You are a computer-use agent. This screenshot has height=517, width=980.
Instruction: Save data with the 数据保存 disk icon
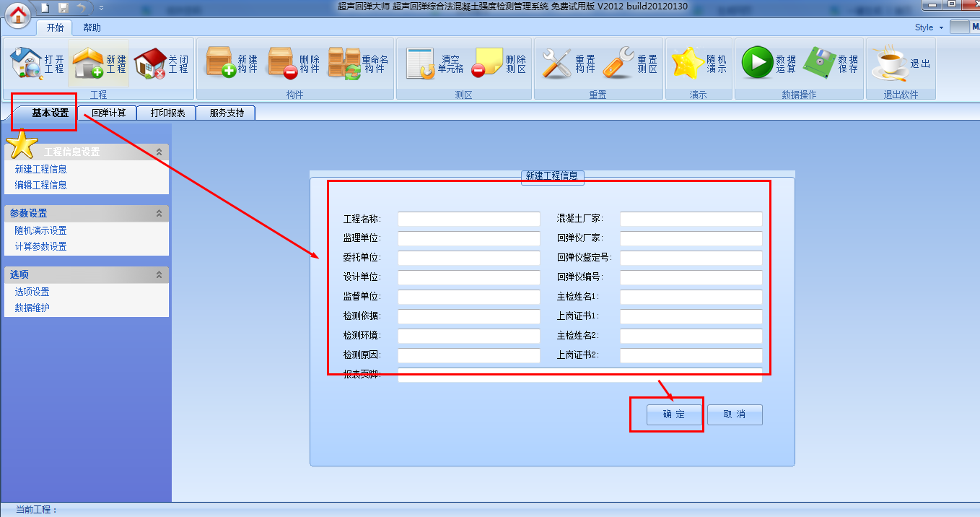coord(819,64)
